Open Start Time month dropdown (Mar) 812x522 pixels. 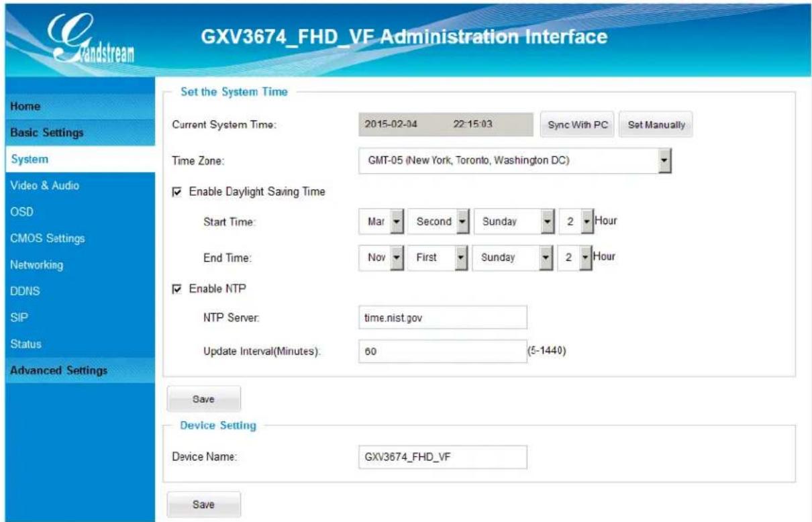(381, 222)
